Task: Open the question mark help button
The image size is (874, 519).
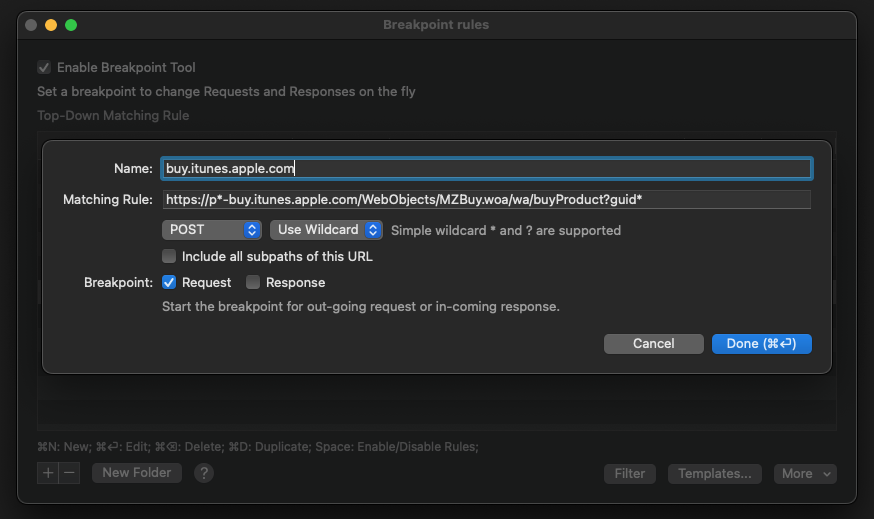Action: 204,473
